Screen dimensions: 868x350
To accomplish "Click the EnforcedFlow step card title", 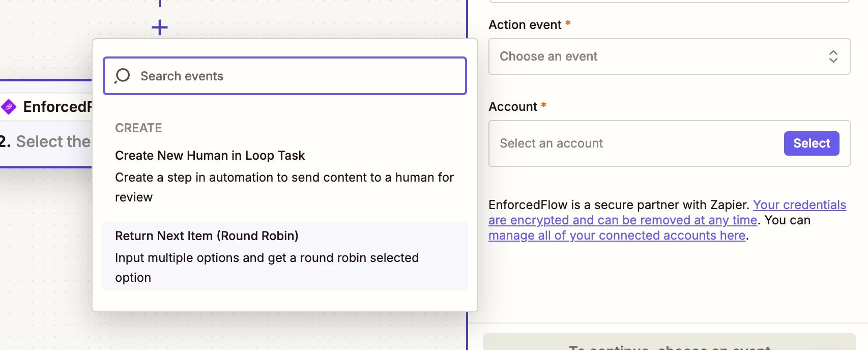I will 57,107.
